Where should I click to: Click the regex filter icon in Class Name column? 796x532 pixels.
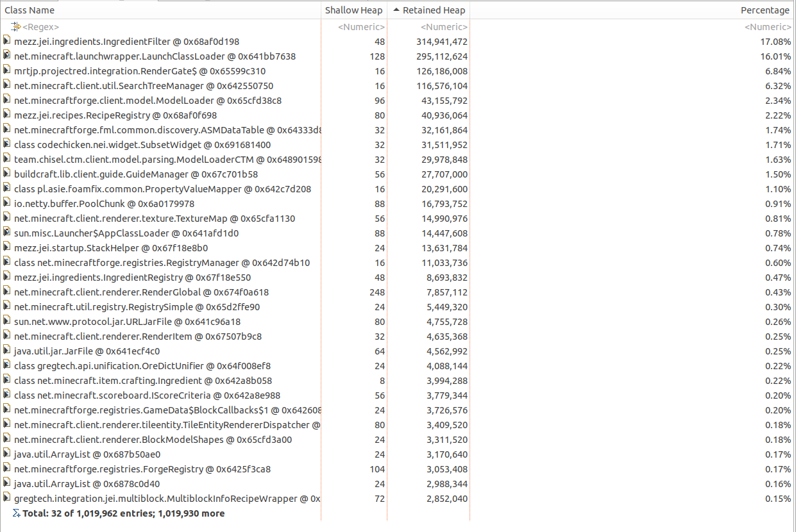15,26
